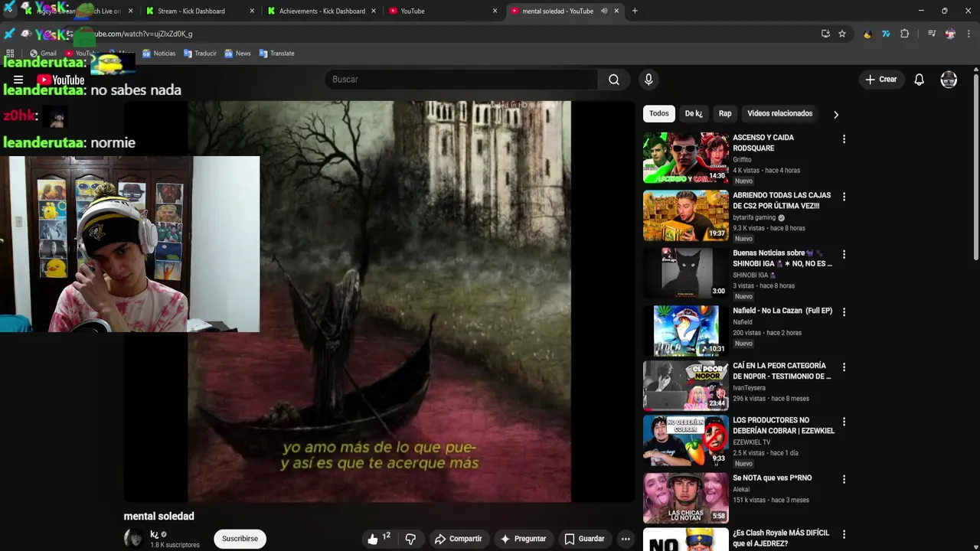Open the media controls icon in Chrome toolbar
This screenshot has width=980, height=551.
[932, 34]
